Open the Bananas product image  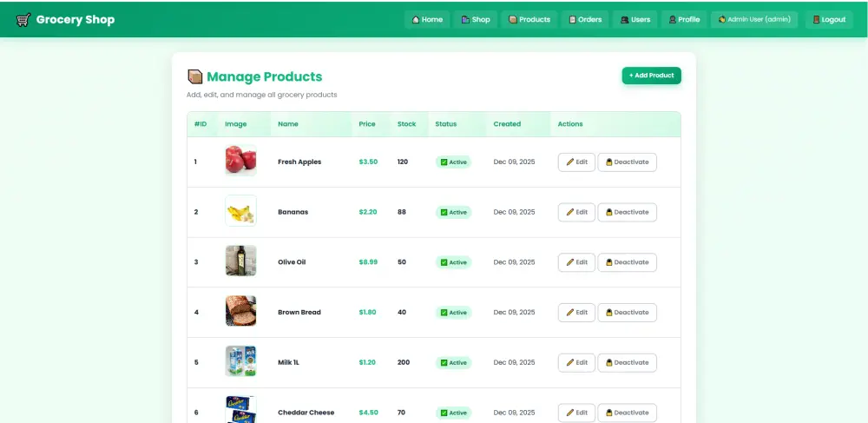click(x=240, y=210)
